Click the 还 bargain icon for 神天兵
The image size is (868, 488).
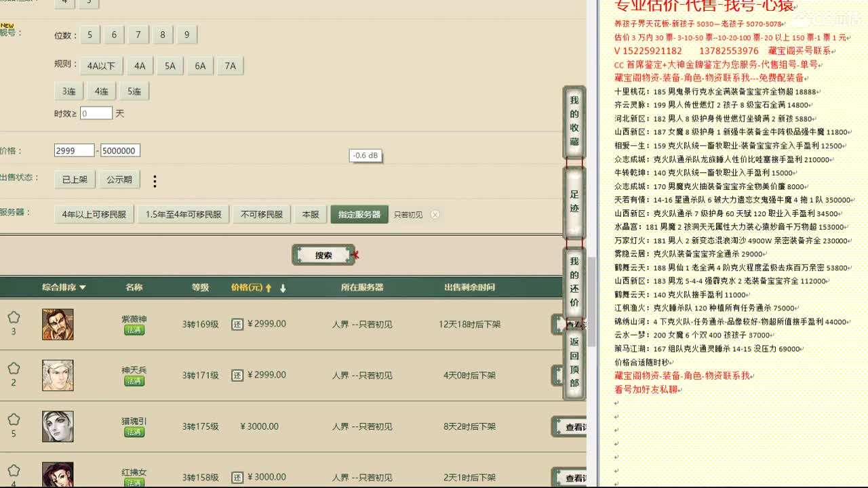[x=237, y=375]
